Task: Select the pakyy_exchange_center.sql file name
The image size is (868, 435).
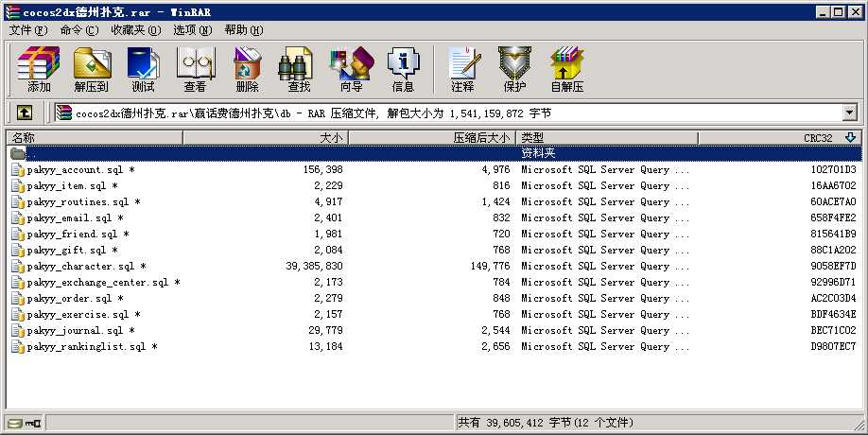Action: pyautogui.click(x=103, y=282)
